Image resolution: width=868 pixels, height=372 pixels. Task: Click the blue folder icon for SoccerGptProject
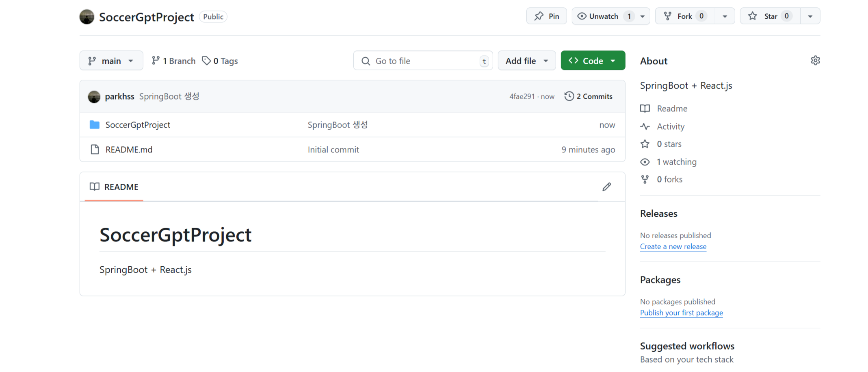(x=95, y=125)
